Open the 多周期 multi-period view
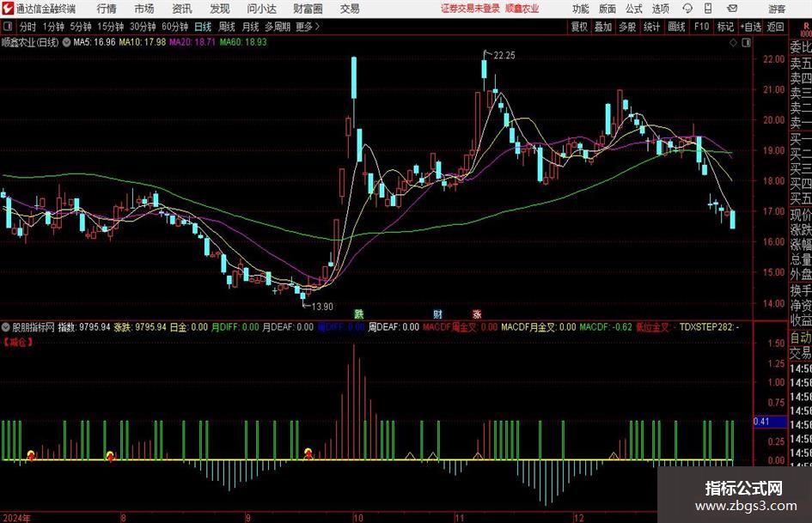The image size is (812, 523). (278, 27)
